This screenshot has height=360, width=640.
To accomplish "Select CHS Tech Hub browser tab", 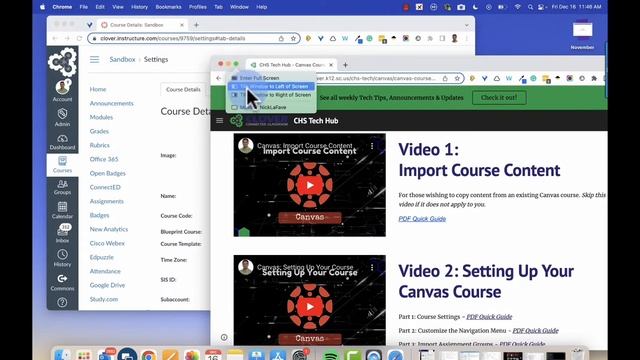I will [x=291, y=65].
